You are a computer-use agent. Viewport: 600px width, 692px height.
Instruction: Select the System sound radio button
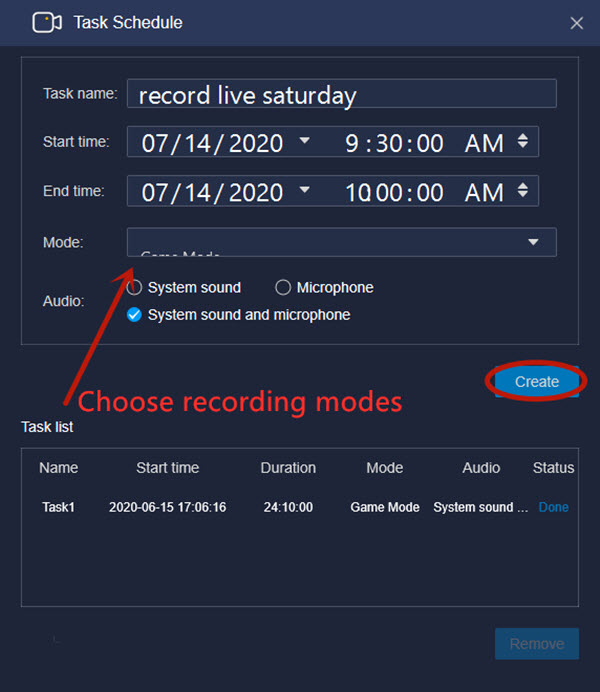click(x=134, y=288)
